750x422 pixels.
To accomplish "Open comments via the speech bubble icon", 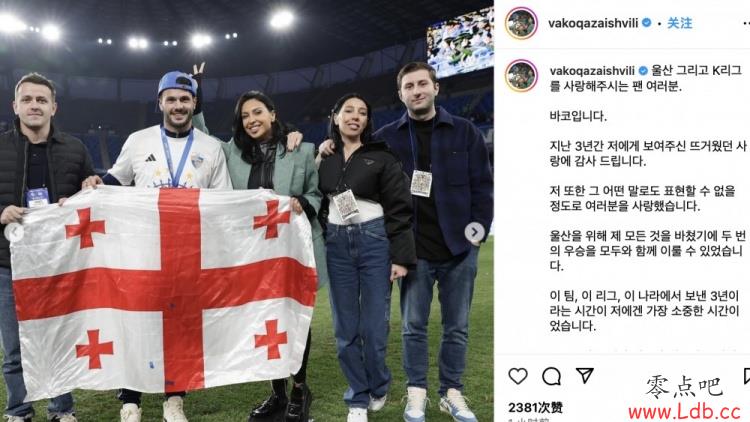I will click(551, 376).
